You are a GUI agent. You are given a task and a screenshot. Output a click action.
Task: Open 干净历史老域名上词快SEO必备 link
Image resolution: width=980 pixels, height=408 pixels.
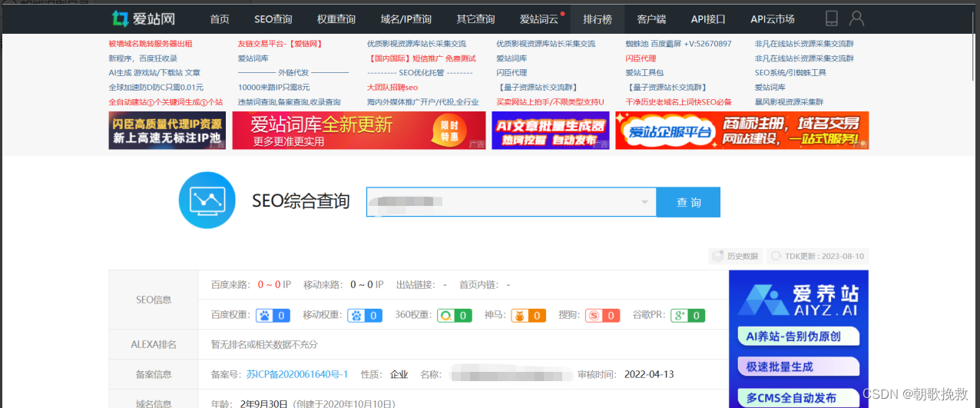(x=679, y=102)
